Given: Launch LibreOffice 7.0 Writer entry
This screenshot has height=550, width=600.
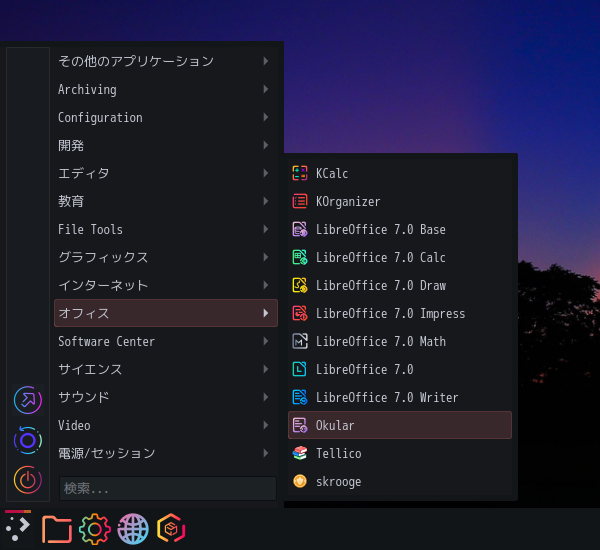Looking at the screenshot, I should (x=400, y=397).
